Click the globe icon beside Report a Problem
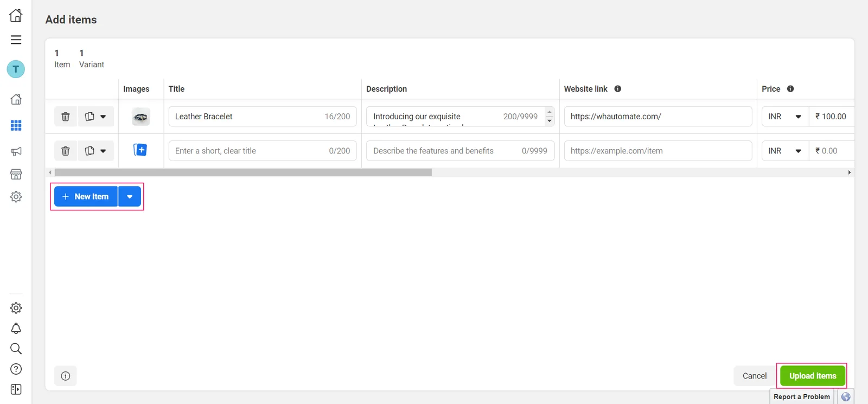868x404 pixels. 846,396
